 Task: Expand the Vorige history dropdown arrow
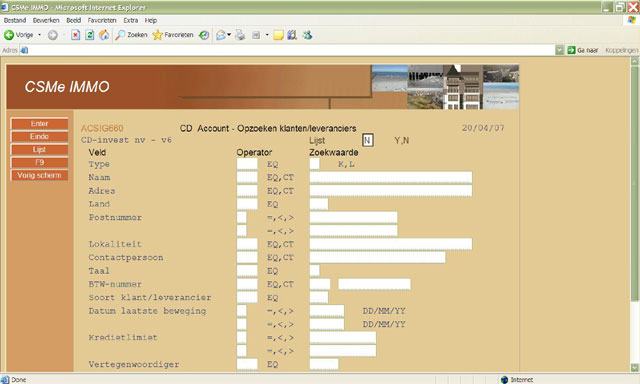coord(40,35)
